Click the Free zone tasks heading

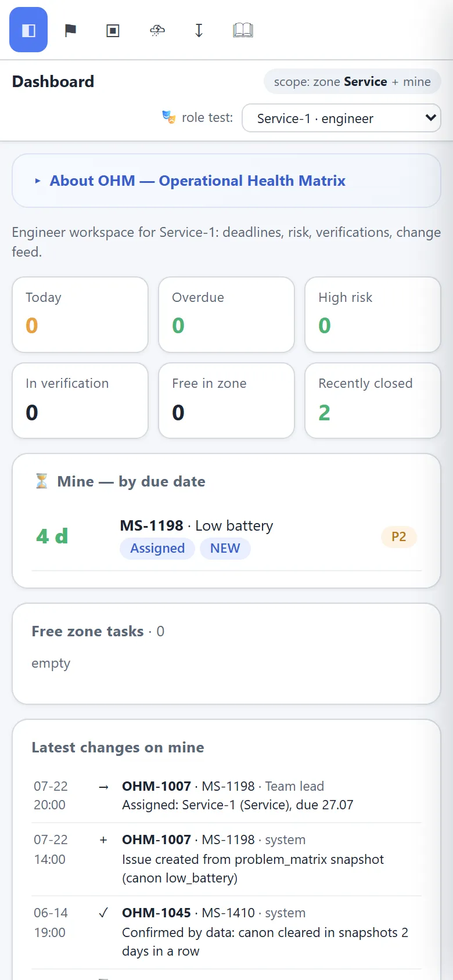(88, 631)
